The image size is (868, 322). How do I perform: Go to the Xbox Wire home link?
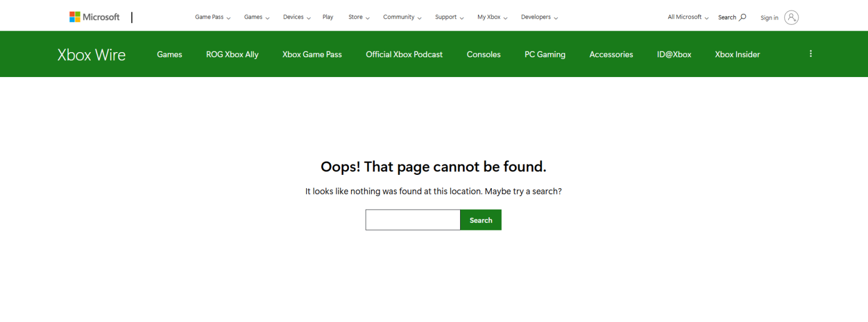91,54
